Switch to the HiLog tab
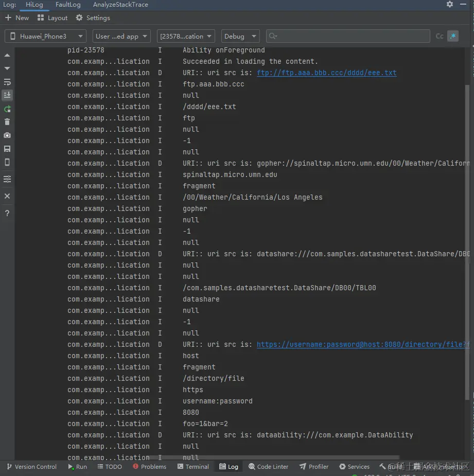 coord(34,5)
